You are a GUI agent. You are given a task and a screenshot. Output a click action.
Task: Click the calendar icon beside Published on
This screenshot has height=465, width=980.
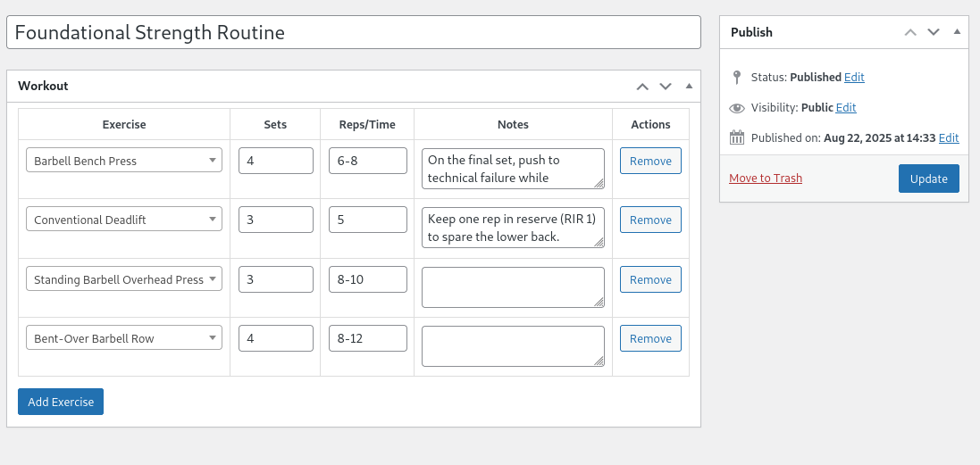pos(737,137)
